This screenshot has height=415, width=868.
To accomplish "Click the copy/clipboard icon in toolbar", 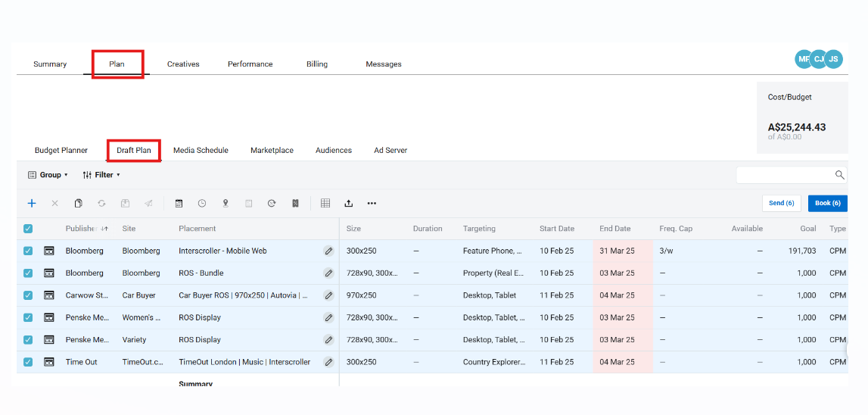I will (x=78, y=203).
